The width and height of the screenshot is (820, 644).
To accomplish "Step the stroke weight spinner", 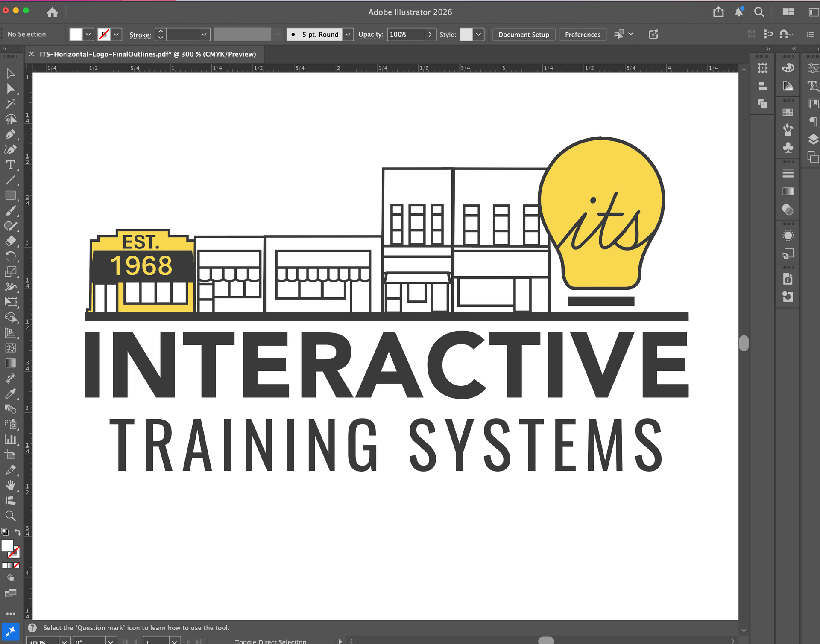I will pos(161,34).
